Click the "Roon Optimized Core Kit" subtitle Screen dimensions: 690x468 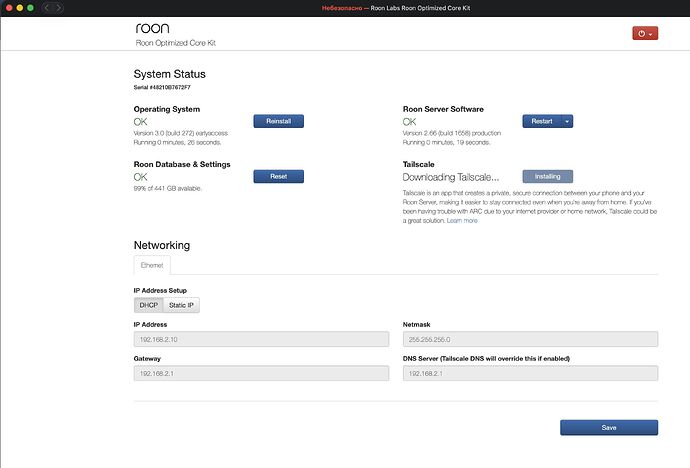176,43
